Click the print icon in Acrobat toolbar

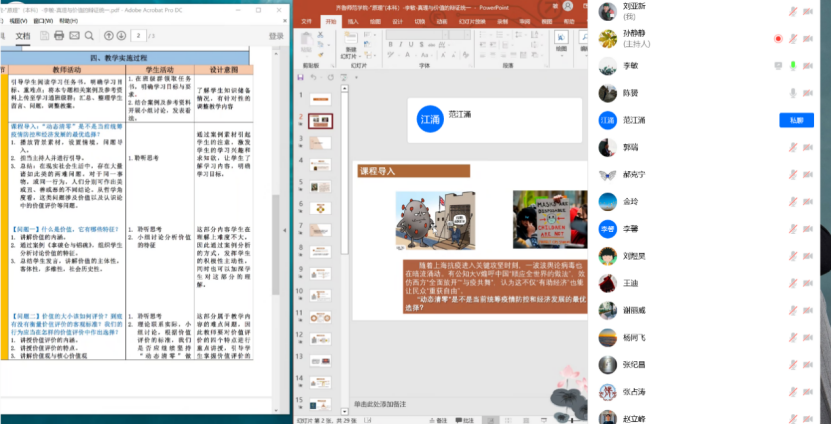pyautogui.click(x=60, y=36)
